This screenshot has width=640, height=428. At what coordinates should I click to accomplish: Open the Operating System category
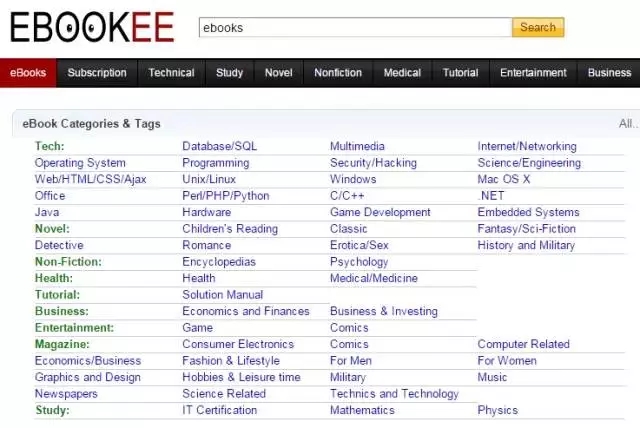click(80, 163)
